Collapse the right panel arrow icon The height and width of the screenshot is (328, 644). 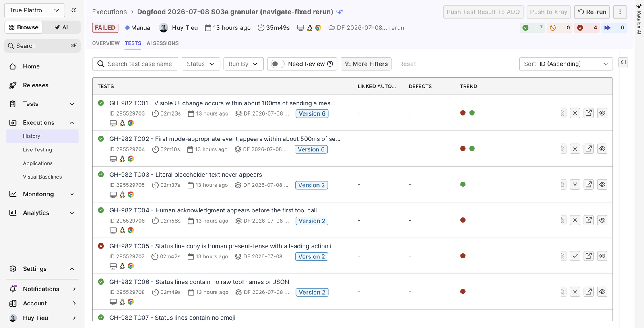point(623,62)
